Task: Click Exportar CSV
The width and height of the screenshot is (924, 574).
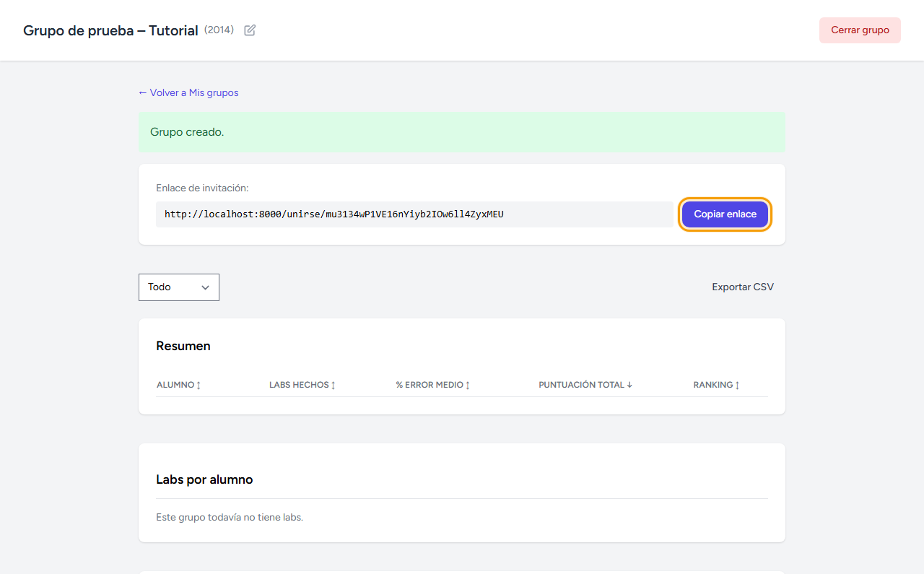Action: point(743,287)
